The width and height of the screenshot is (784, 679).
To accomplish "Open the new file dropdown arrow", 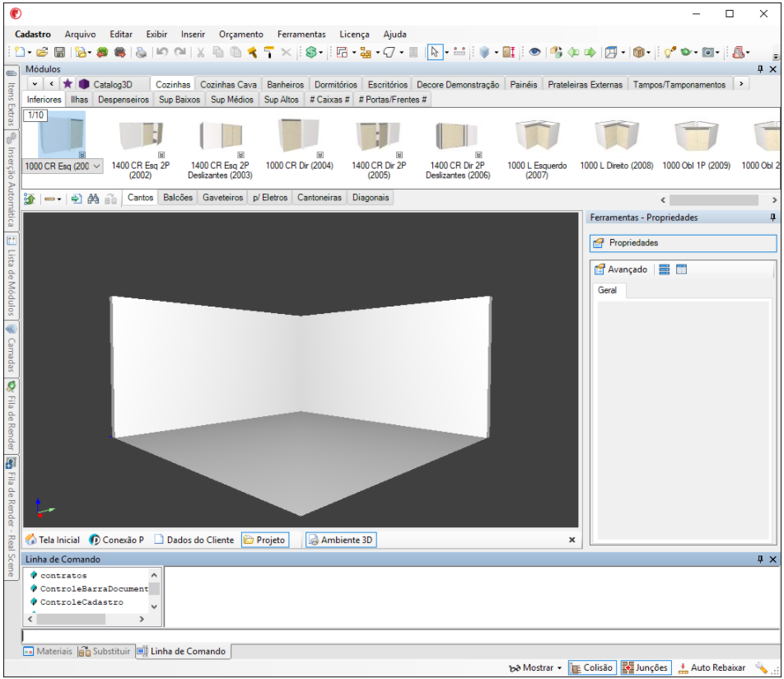I will (x=30, y=53).
